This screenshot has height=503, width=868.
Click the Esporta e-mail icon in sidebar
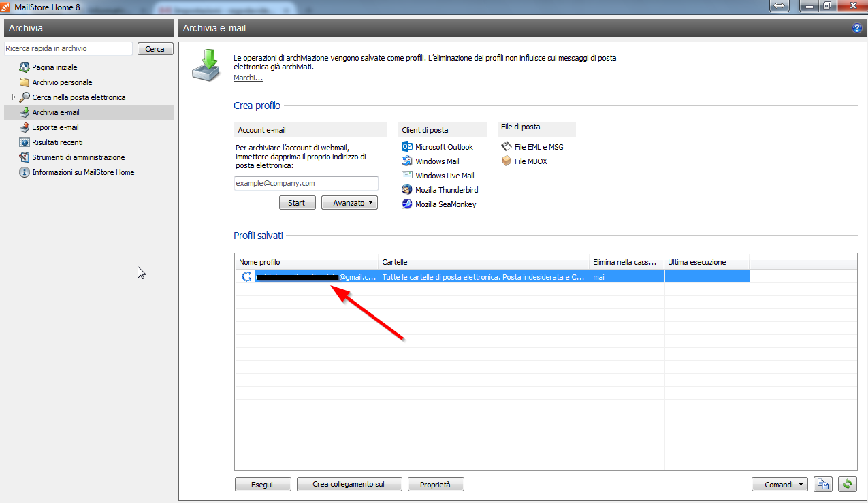25,127
